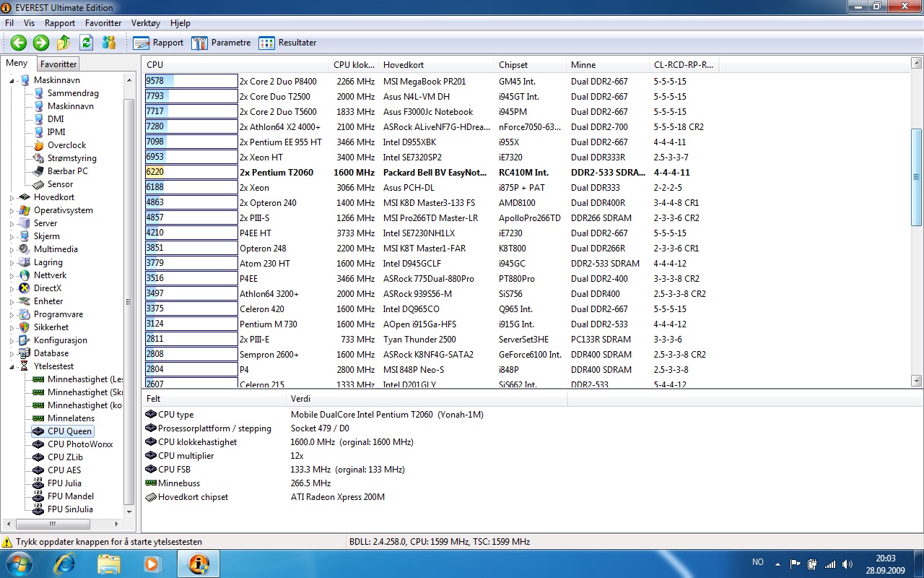924x578 pixels.
Task: Open the Vis menu
Action: 29,23
